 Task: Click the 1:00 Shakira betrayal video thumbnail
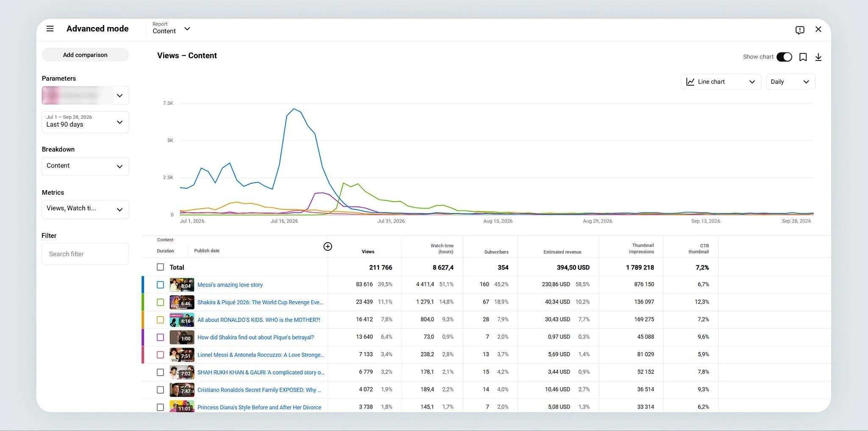(x=182, y=337)
